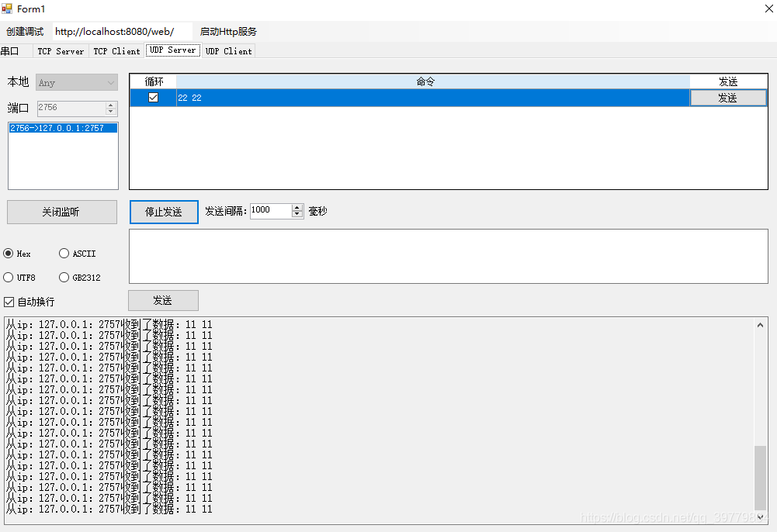Screen dimensions: 777x532
Task: Click the 命令 column header
Action: 432,81
